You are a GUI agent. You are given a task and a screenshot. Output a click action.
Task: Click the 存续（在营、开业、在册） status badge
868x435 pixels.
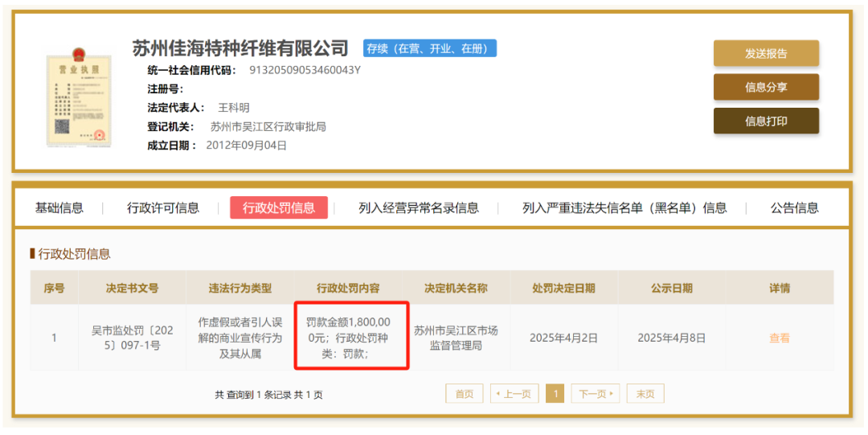pyautogui.click(x=429, y=48)
